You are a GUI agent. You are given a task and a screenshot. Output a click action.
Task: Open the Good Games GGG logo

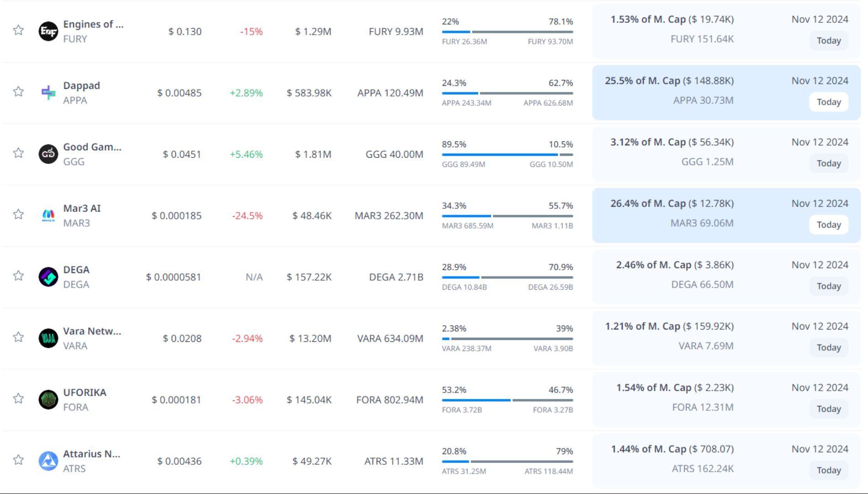[48, 154]
